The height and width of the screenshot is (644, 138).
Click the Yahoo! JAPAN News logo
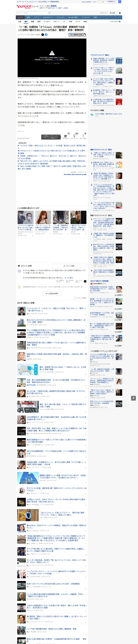[x=28, y=7]
